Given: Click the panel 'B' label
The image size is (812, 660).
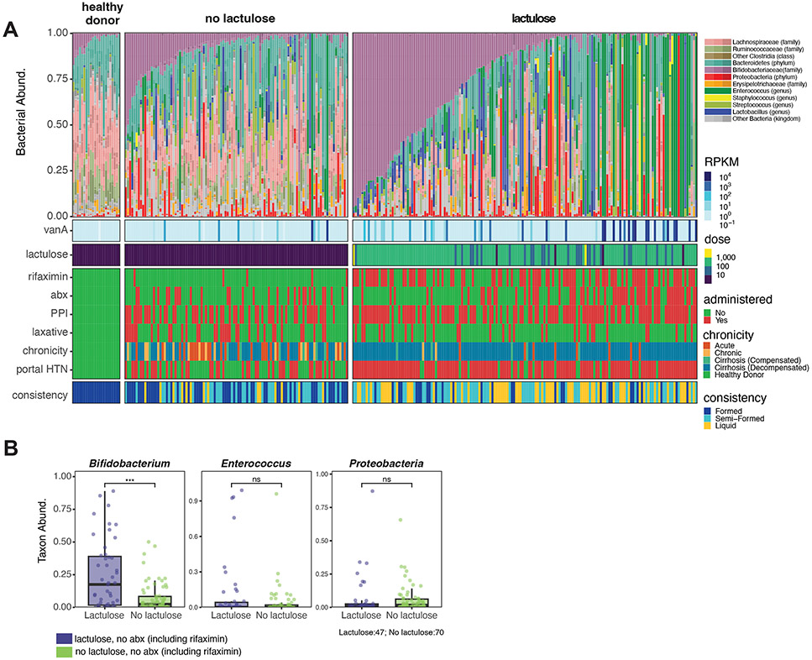Looking at the screenshot, I should point(12,448).
